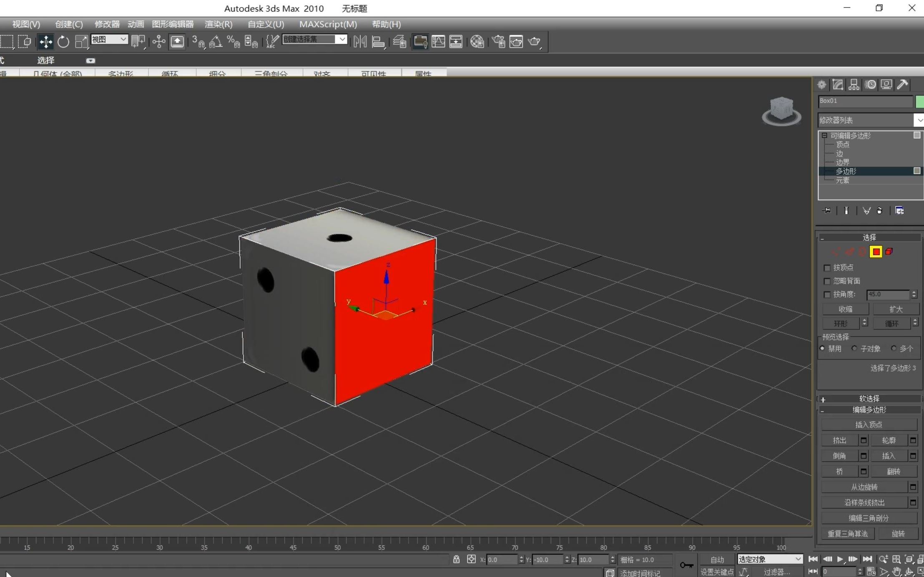Open the 视图 reference coordinate dropdown
Viewport: 924px width, 577px height.
pos(109,39)
